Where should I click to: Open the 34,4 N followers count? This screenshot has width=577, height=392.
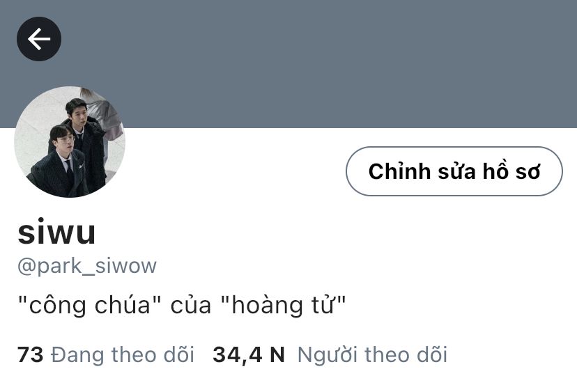(249, 355)
